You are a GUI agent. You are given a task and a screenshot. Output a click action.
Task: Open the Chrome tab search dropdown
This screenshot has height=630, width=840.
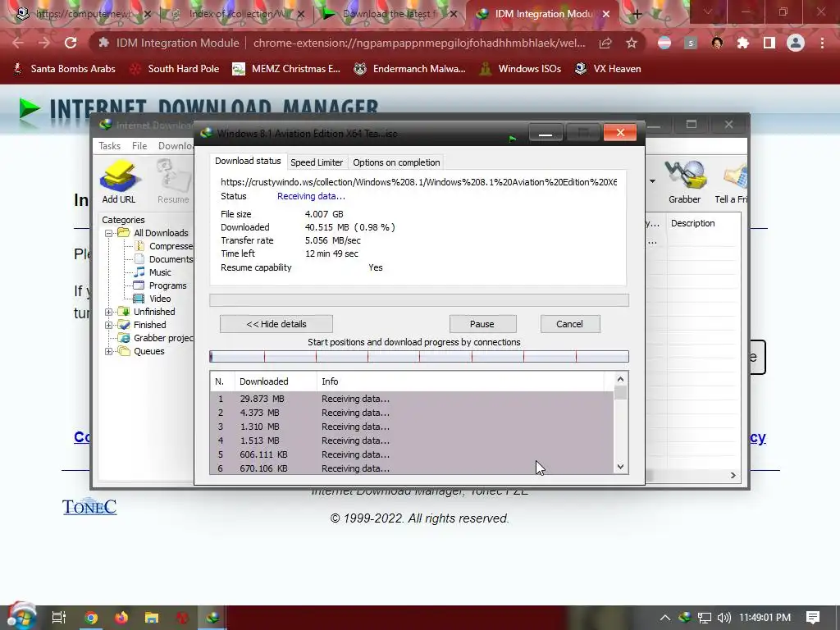pos(708,11)
